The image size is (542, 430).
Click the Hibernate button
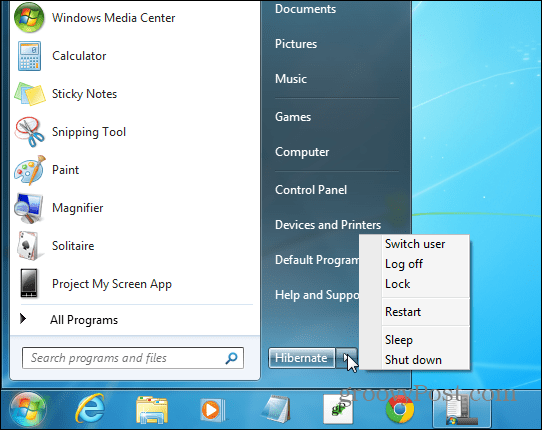coord(302,358)
